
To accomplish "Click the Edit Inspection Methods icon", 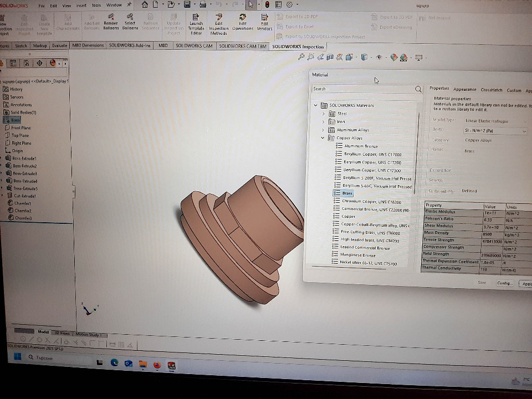I will (x=219, y=17).
